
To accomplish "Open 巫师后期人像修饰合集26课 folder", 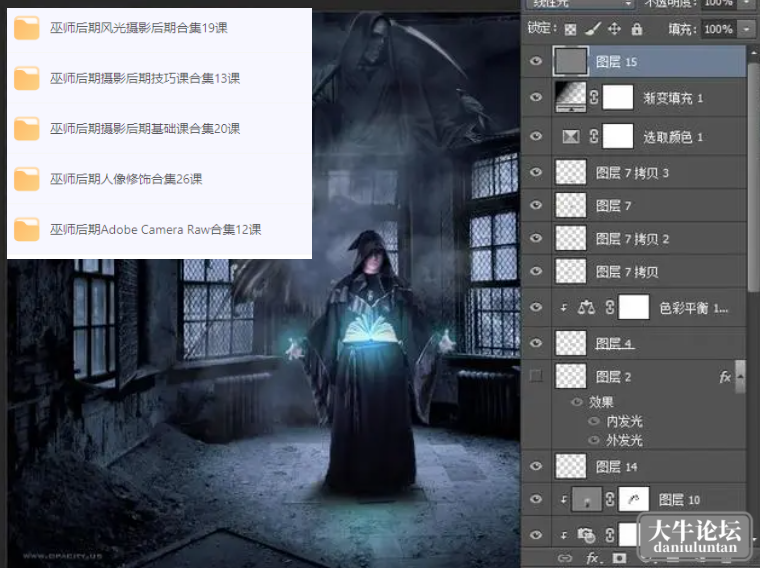I will pyautogui.click(x=126, y=179).
